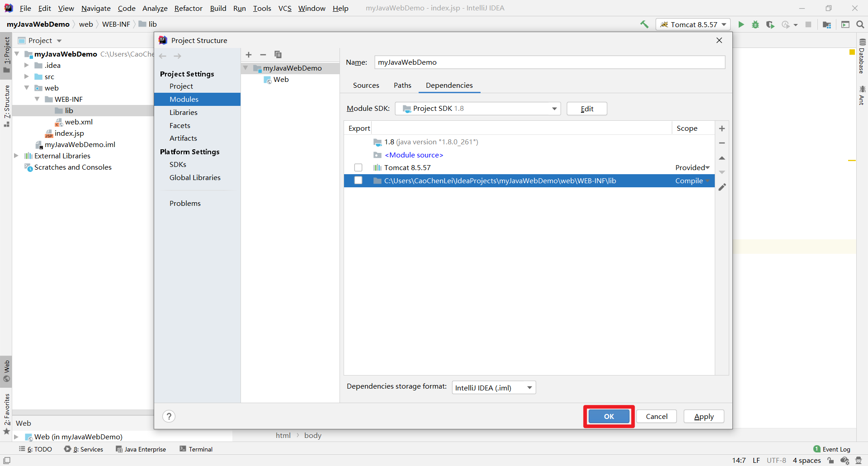Screen dimensions: 868x466
Task: Open the Terminal tool window
Action: click(x=196, y=449)
